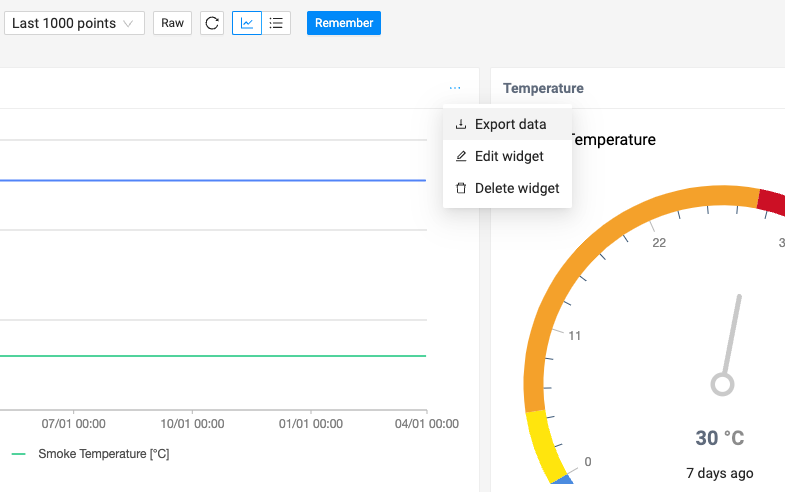Open the chart widget three-dots menu
The width and height of the screenshot is (785, 492).
pyautogui.click(x=455, y=88)
